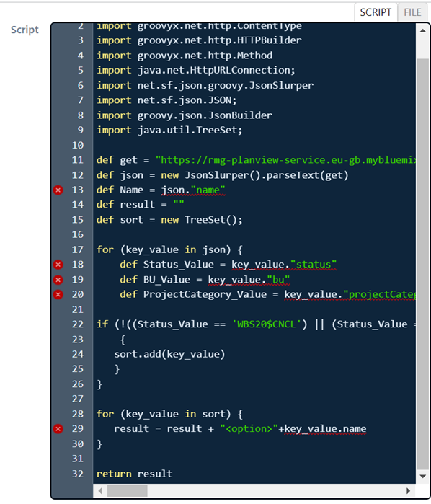Place cursor on 'import net.sf.json.groovy.JsonSlurper'
The height and width of the screenshot is (504, 431).
click(x=205, y=86)
